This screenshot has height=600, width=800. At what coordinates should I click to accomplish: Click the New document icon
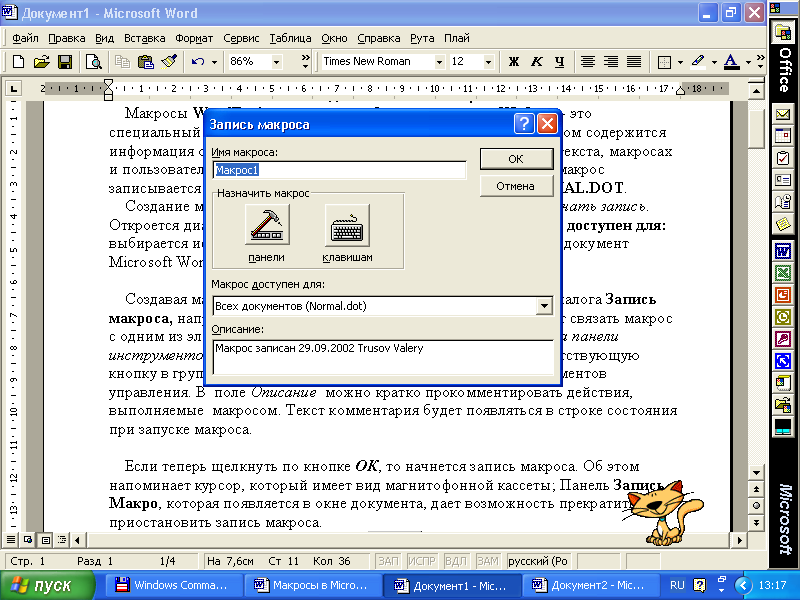pos(18,62)
